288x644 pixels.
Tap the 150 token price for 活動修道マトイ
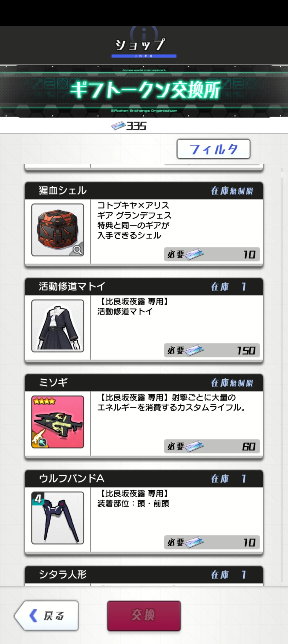212,350
